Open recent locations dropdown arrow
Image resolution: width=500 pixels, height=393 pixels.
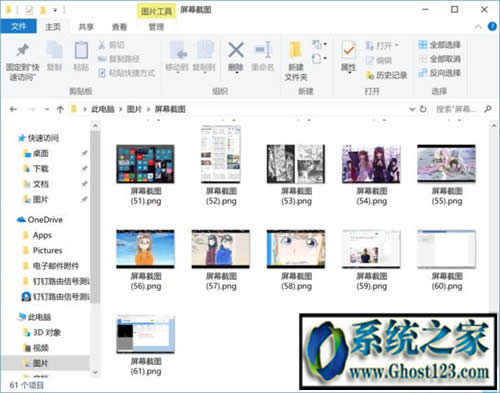tap(47, 109)
